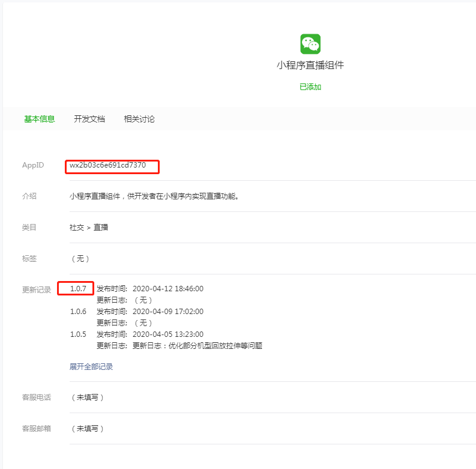Click release time 2020-04-09 17:02:00
The width and height of the screenshot is (476, 469).
coord(168,311)
